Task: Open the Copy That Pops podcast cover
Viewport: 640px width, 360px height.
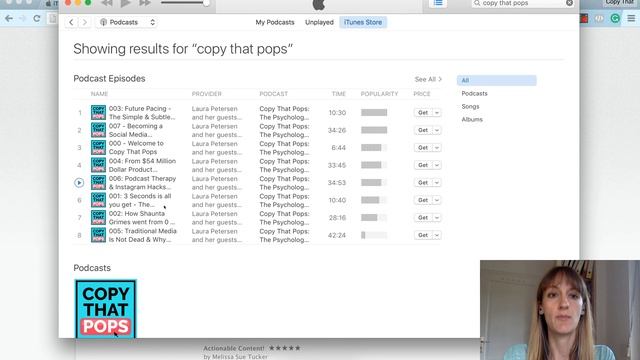Action: pos(106,309)
